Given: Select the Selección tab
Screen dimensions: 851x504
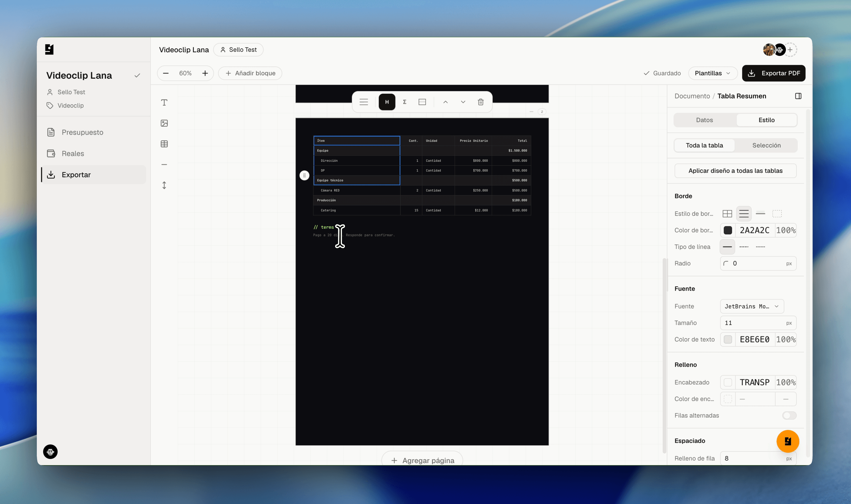Looking at the screenshot, I should click(x=767, y=145).
